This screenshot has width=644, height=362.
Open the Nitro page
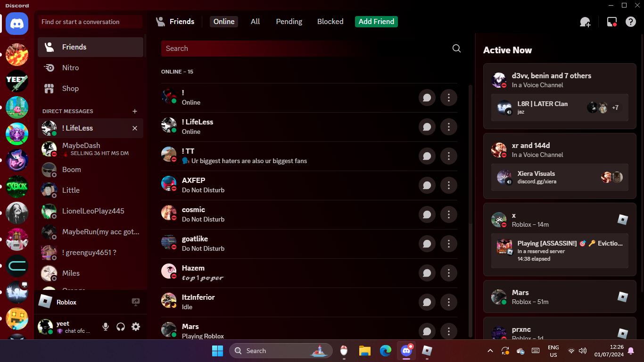point(91,68)
